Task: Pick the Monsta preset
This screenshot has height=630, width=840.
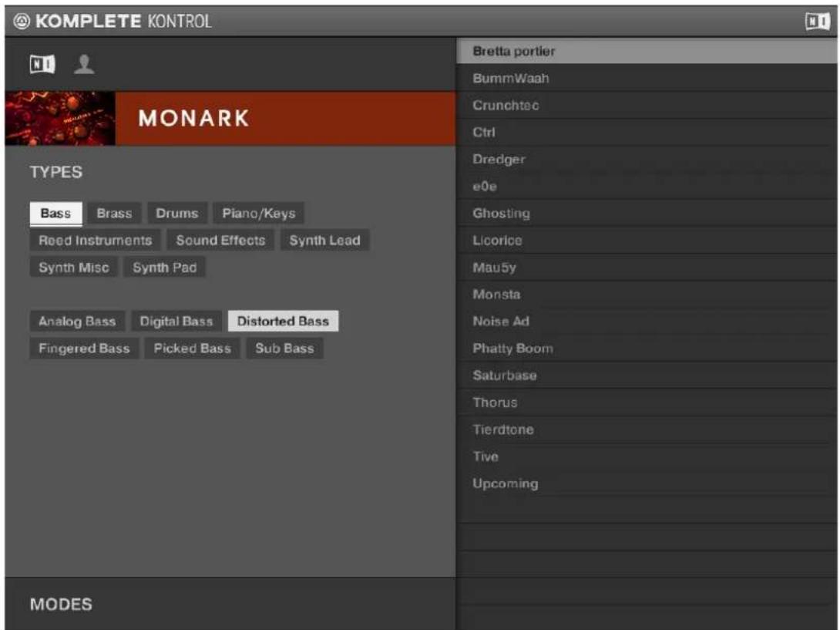Action: pos(647,295)
